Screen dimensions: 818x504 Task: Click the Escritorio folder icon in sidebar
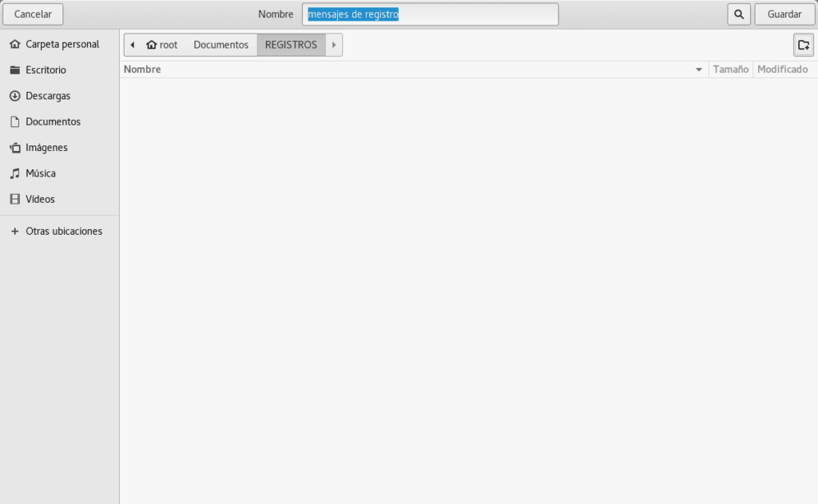[14, 70]
